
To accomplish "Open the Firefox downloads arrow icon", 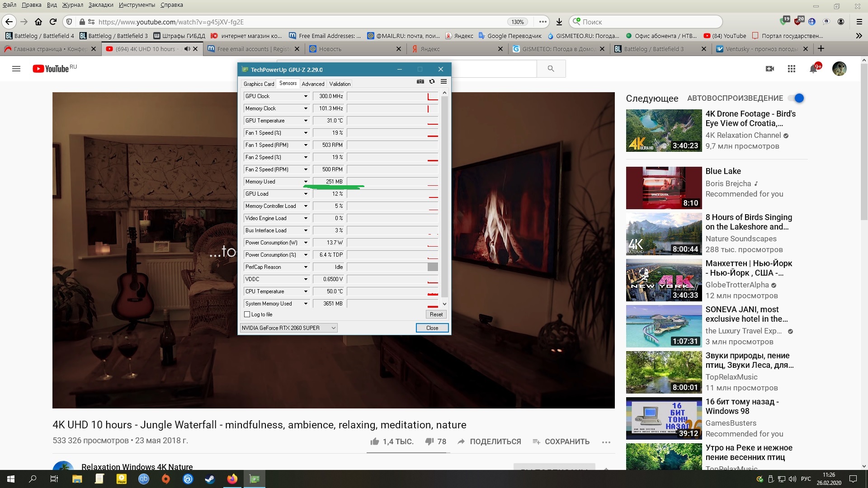I will point(559,22).
